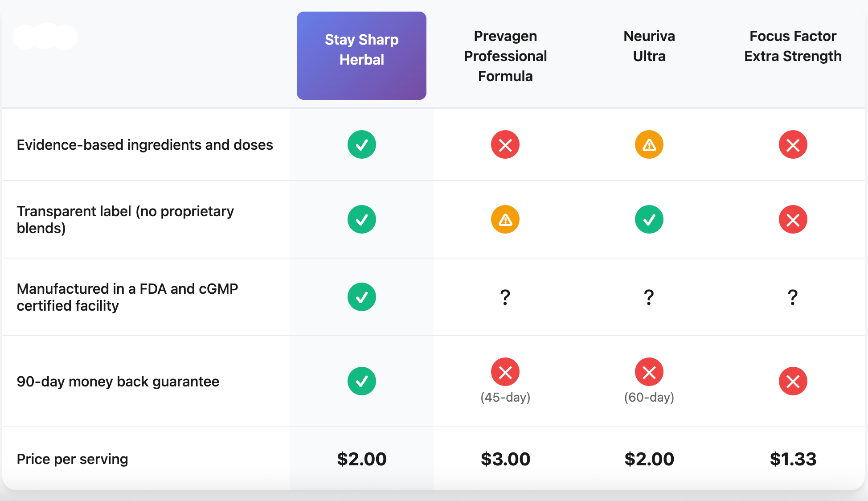Viewport: 868px width, 501px height.
Task: Click Focus Factor's red X for transparent label
Action: pos(793,219)
